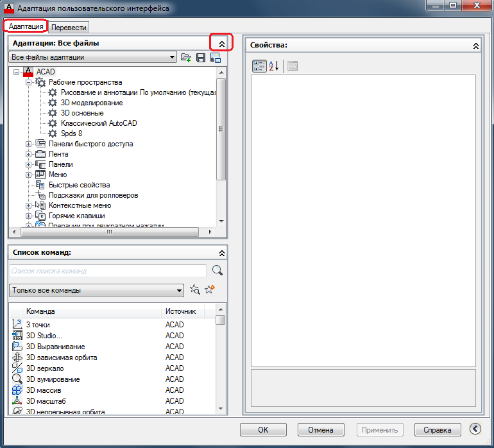Select the Рисование и аннотации workspace

tap(139, 92)
